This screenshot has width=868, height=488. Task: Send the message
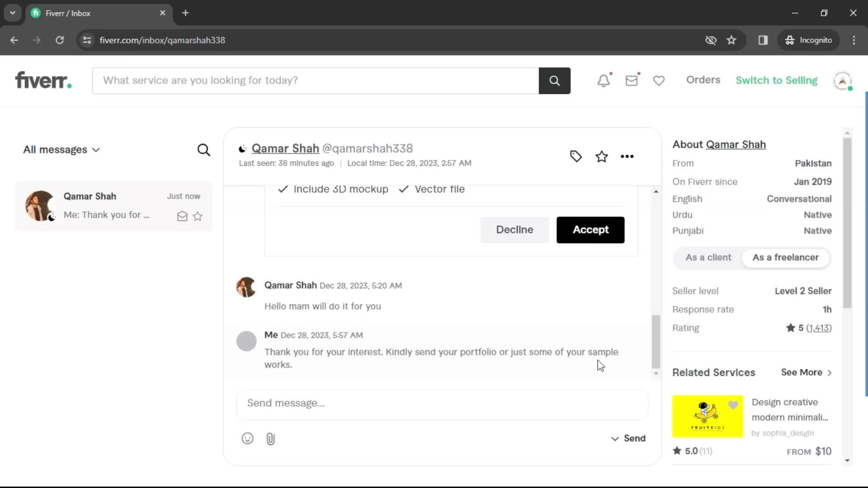click(x=634, y=439)
